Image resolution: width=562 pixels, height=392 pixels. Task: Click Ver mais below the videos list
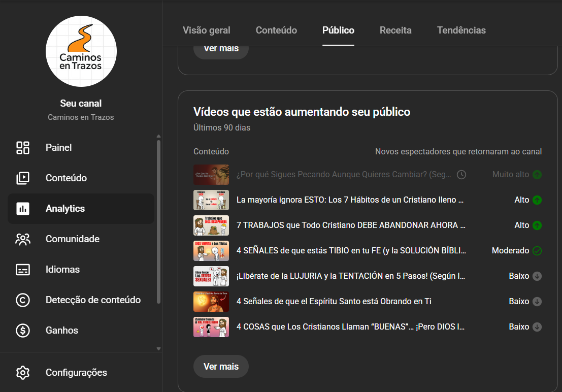pyautogui.click(x=221, y=367)
